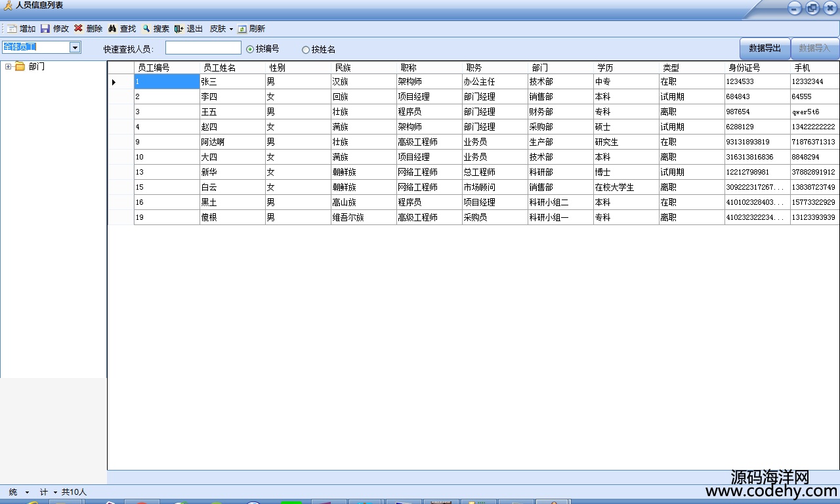Click the 刷新 (Refresh) icon

[242, 29]
